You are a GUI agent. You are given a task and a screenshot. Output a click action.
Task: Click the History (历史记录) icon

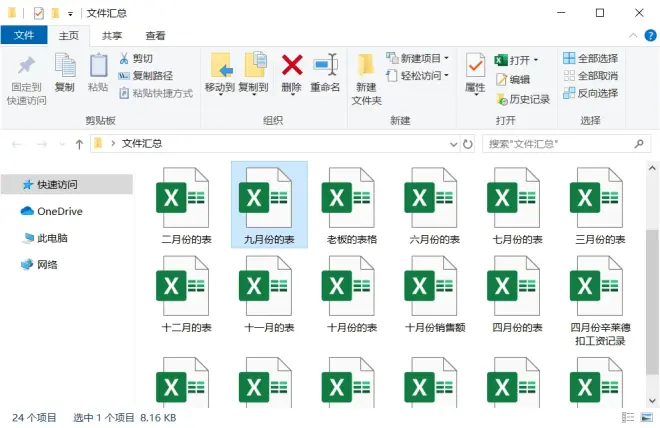(x=502, y=99)
